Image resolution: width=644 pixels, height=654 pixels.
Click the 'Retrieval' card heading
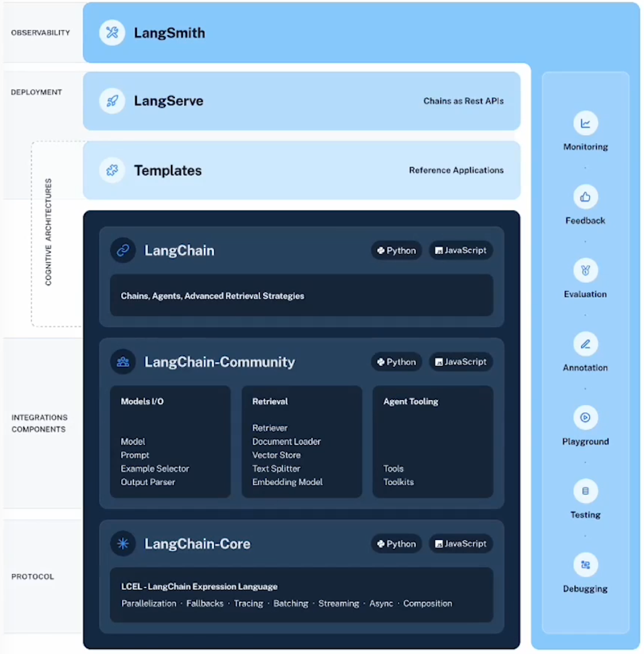coord(270,401)
